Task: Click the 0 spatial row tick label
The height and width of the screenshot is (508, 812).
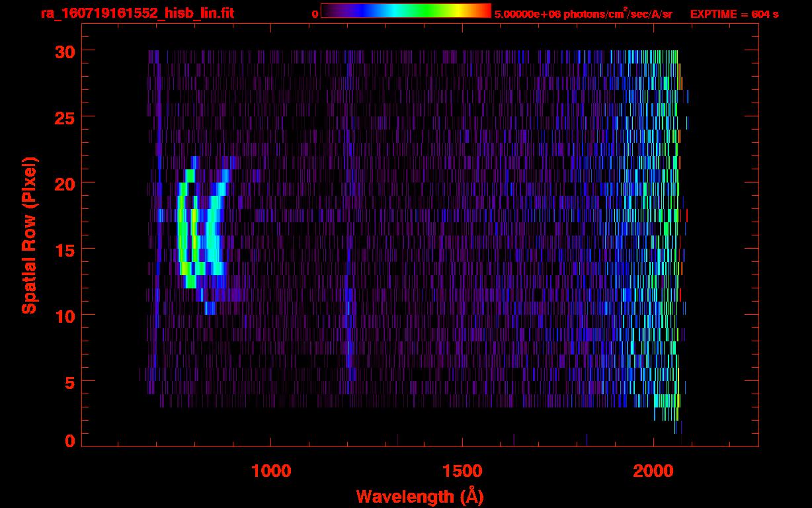Action: coord(71,441)
